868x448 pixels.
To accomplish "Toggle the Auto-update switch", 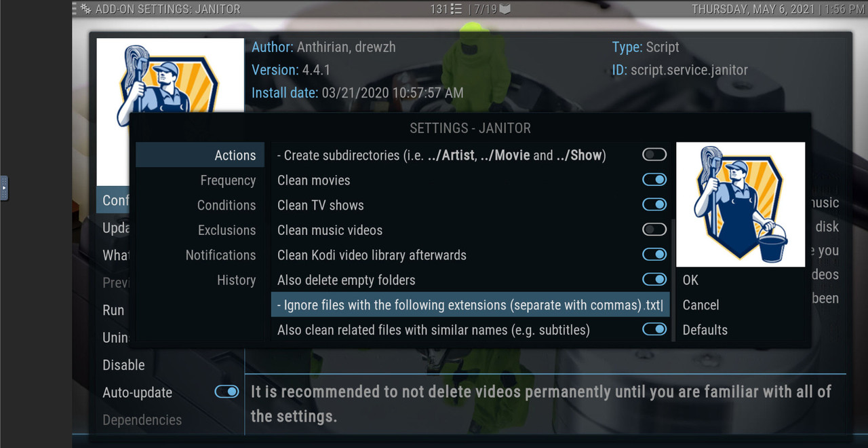I will tap(226, 392).
